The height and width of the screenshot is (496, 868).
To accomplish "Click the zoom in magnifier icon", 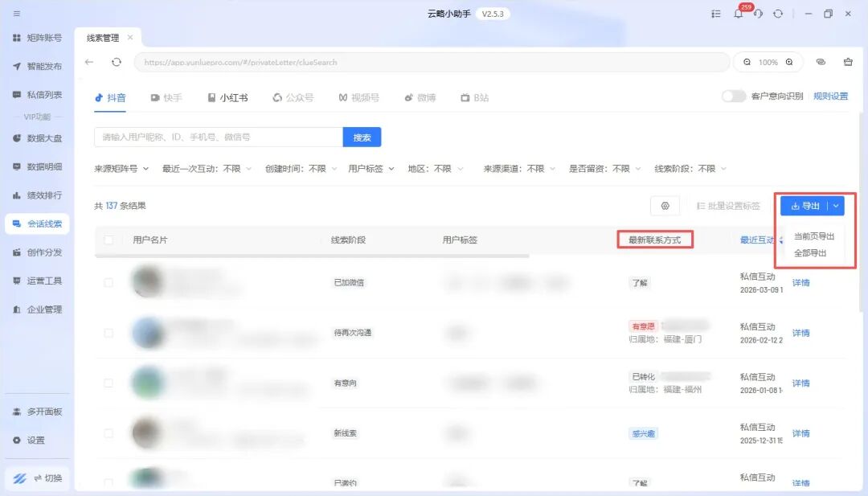I will [789, 62].
